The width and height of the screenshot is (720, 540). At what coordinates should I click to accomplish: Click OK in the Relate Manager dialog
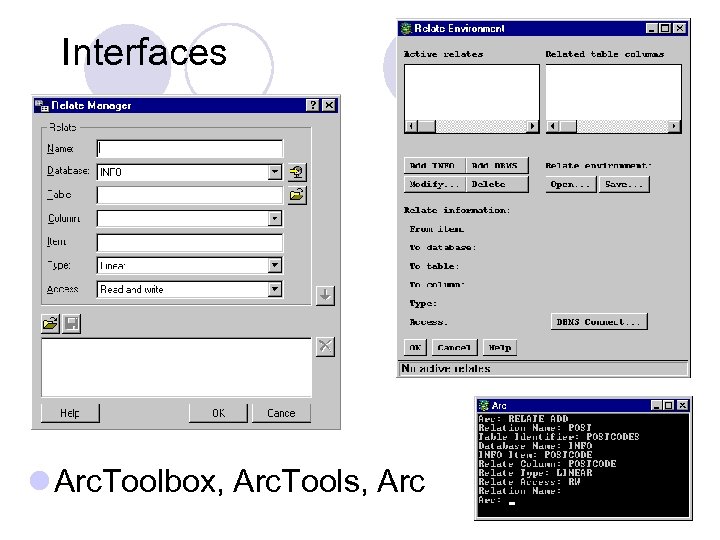pyautogui.click(x=219, y=413)
